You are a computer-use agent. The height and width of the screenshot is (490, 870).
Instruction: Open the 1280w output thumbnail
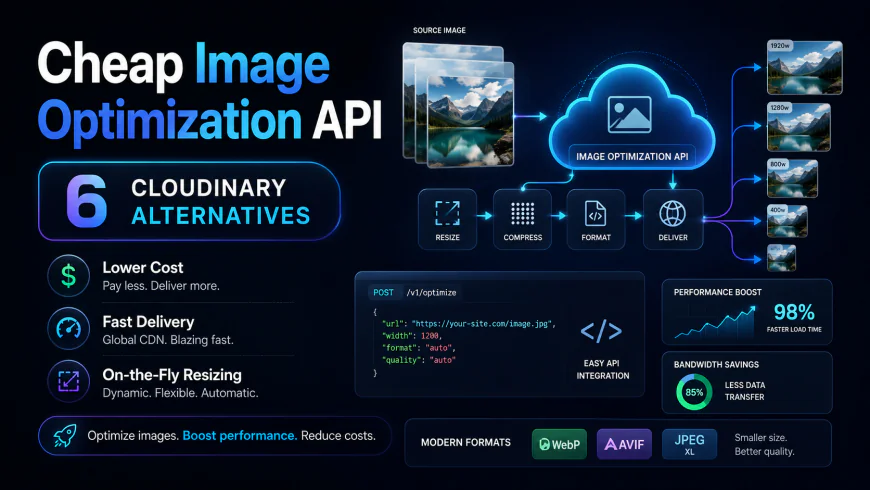click(798, 127)
